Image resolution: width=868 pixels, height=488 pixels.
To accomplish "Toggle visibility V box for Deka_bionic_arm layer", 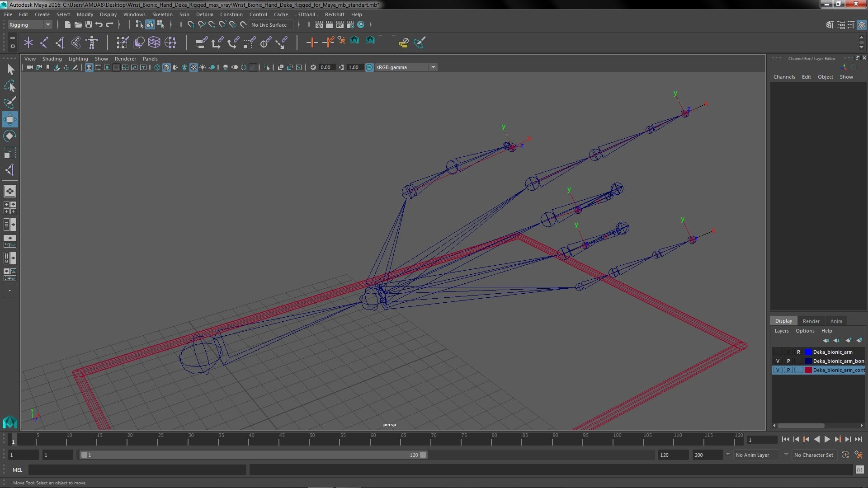I will [x=778, y=352].
